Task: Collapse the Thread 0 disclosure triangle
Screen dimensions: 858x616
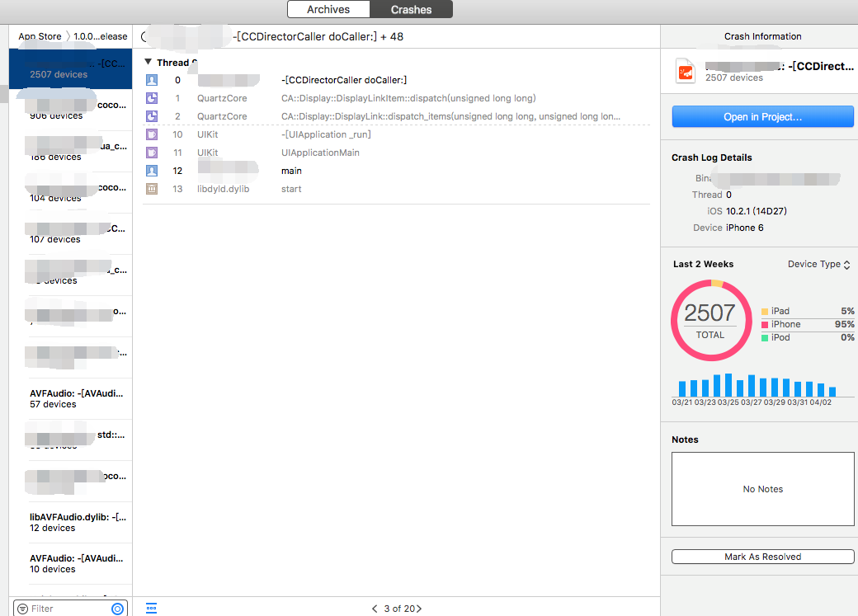Action: click(x=148, y=62)
